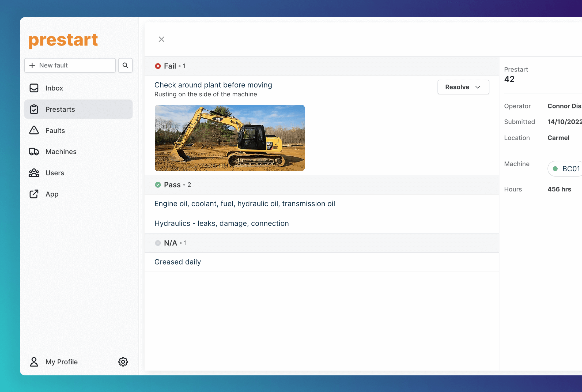Click the Pass green checkmark indicator
This screenshot has width=582, height=392.
pyautogui.click(x=158, y=184)
